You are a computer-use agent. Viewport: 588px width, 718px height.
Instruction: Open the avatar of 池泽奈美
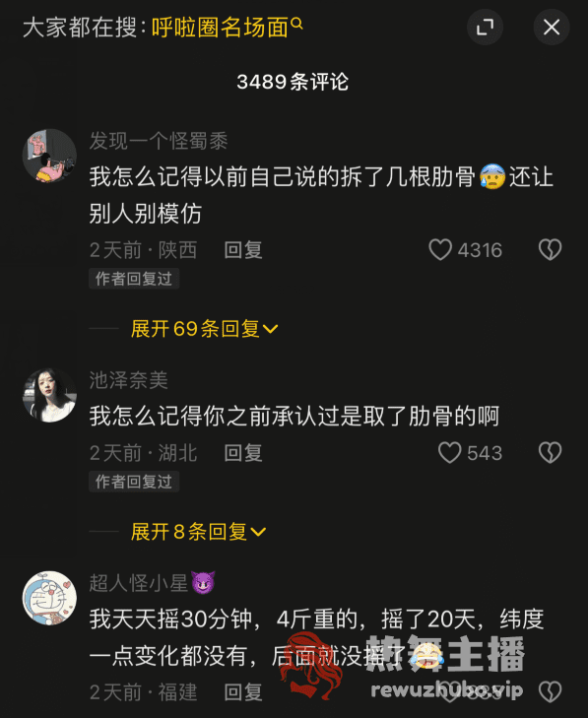(x=49, y=395)
